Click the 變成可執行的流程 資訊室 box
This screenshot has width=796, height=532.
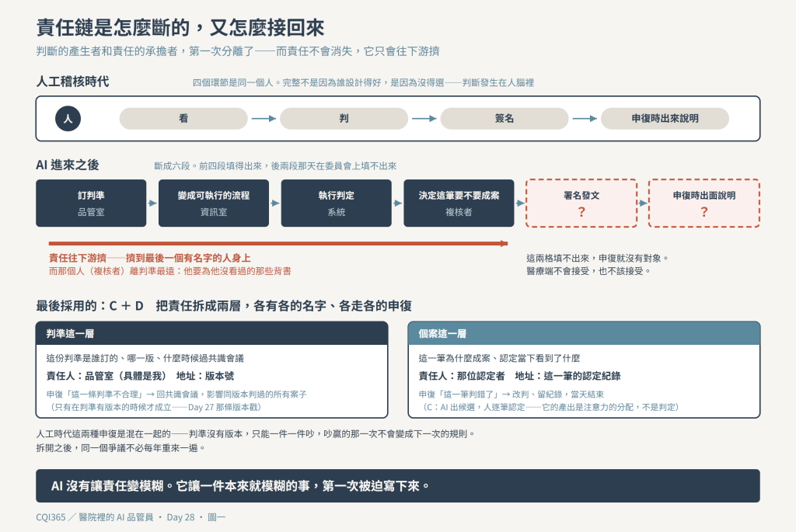click(214, 203)
